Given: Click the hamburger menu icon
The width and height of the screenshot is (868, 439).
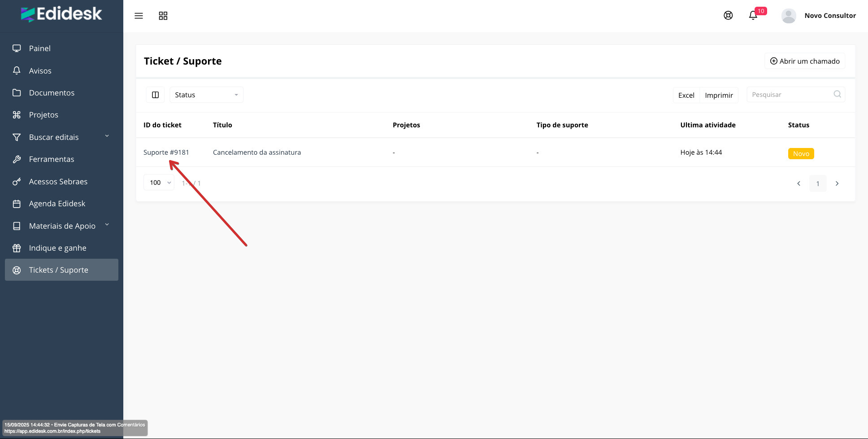Looking at the screenshot, I should point(139,16).
